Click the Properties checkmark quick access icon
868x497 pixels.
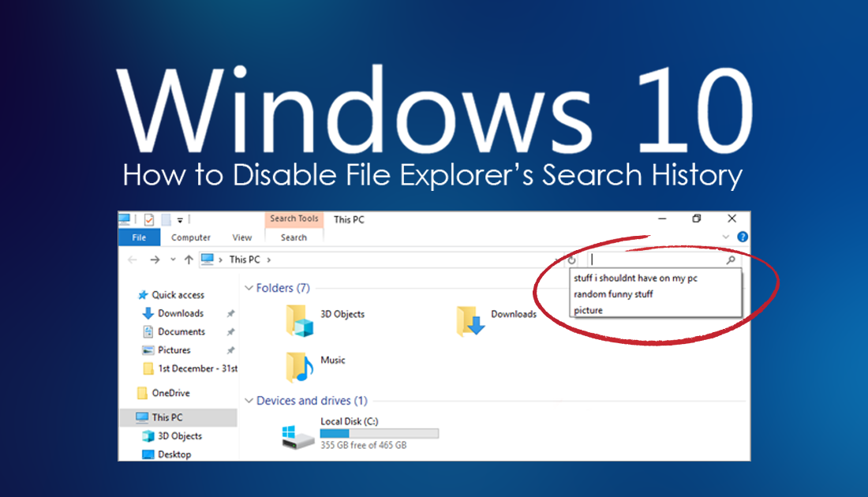[x=149, y=220]
